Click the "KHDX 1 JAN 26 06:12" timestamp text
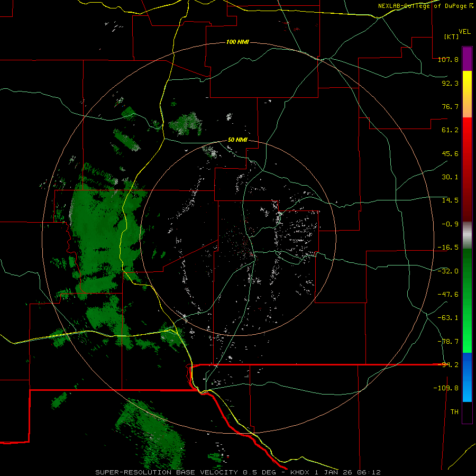 point(335,472)
